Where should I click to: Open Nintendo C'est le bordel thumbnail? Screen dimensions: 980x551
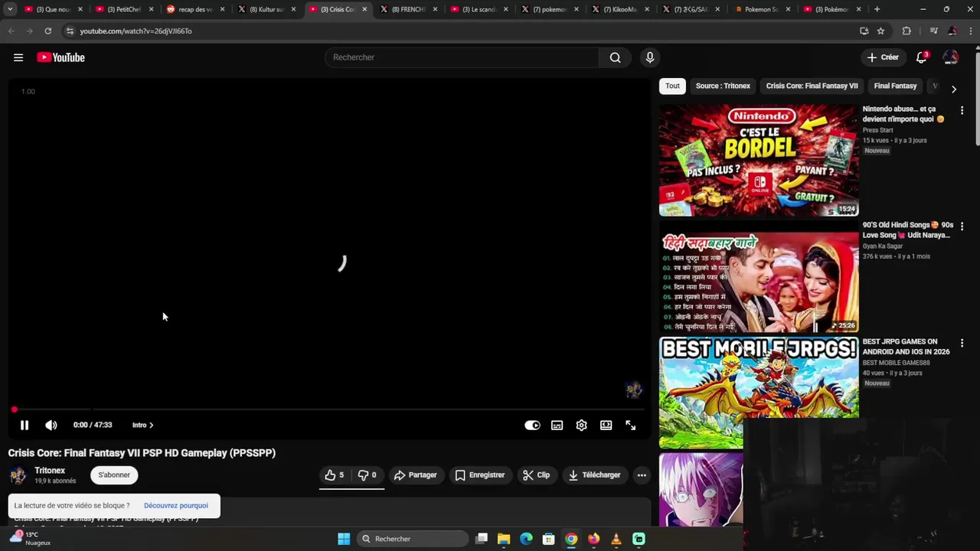point(759,161)
